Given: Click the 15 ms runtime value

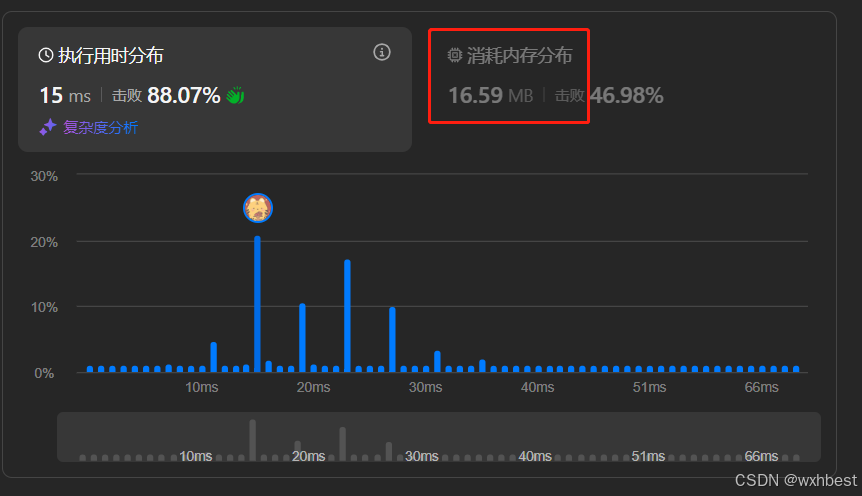Looking at the screenshot, I should [x=65, y=96].
